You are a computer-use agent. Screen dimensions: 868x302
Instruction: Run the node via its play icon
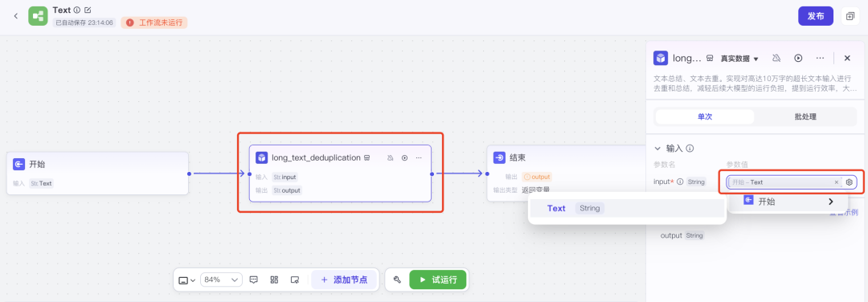404,158
